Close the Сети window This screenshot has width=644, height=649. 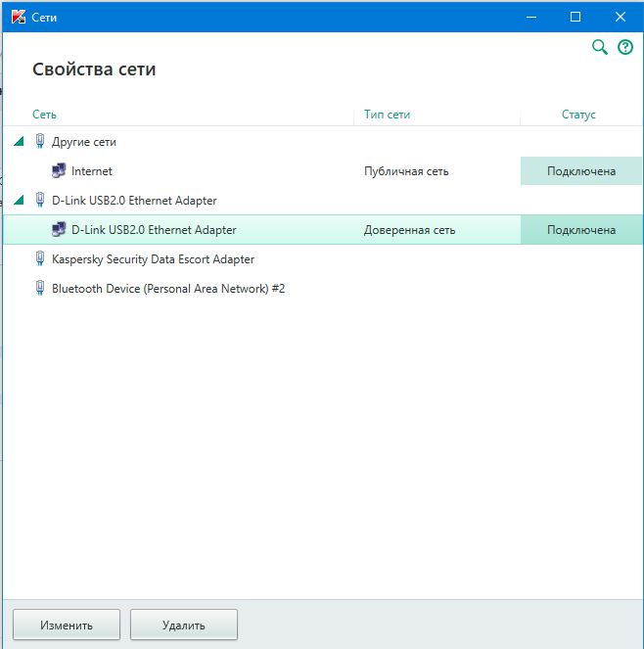620,17
